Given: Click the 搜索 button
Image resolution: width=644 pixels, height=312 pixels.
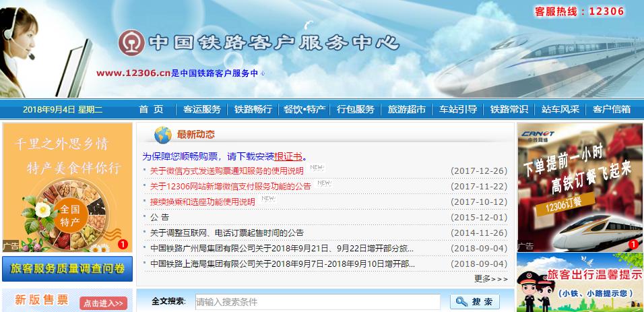Looking at the screenshot, I should coord(475,302).
